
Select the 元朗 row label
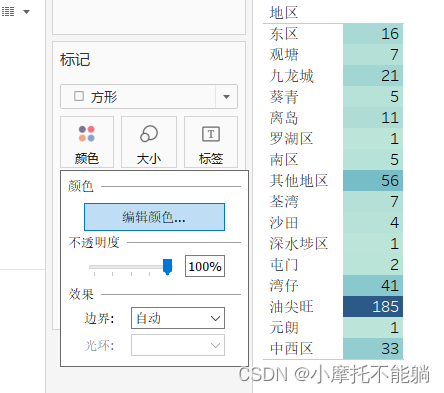[x=284, y=328]
